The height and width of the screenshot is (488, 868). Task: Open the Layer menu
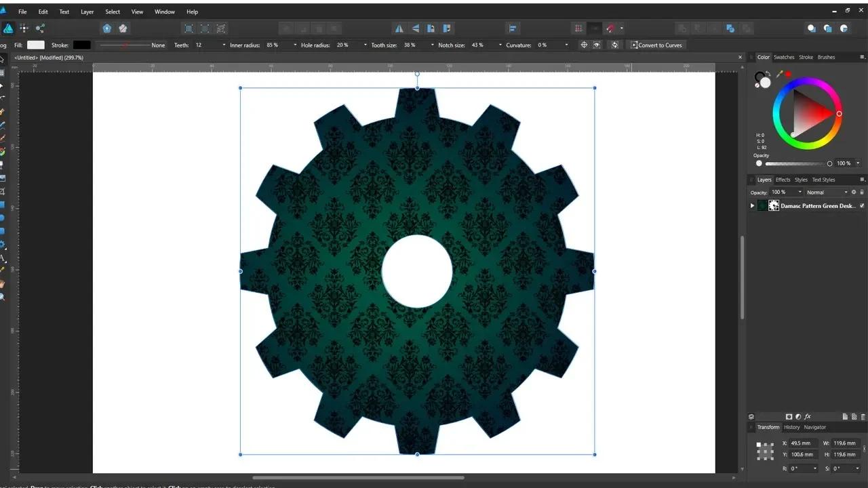(x=87, y=12)
